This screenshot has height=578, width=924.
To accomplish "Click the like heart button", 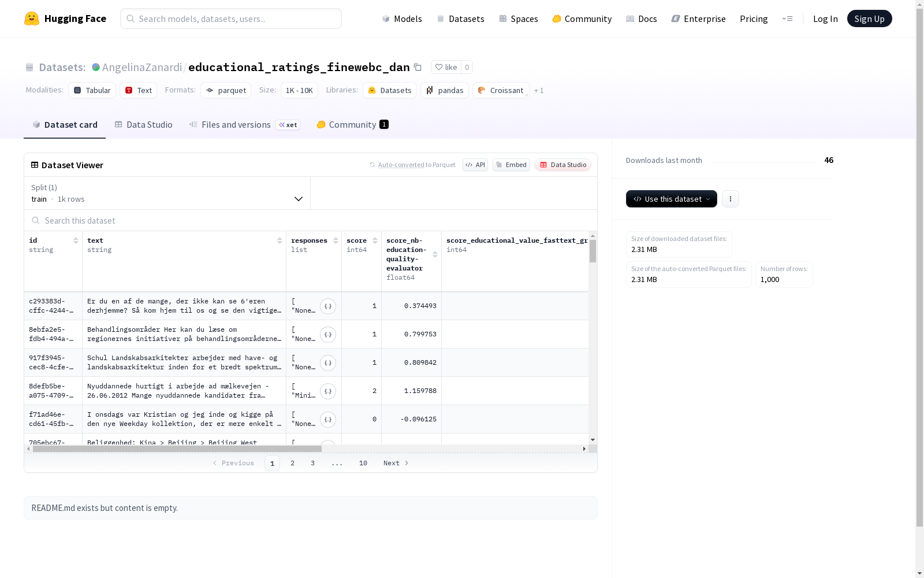I will 446,67.
